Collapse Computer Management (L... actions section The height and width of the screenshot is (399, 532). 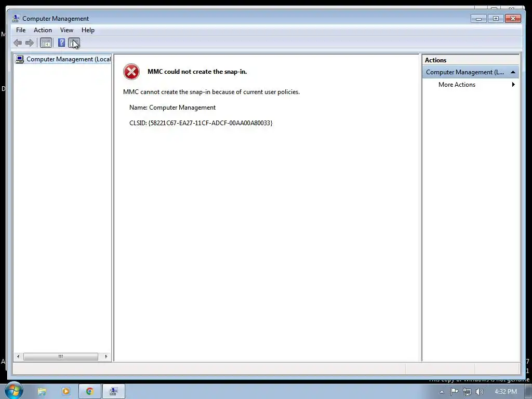click(513, 72)
